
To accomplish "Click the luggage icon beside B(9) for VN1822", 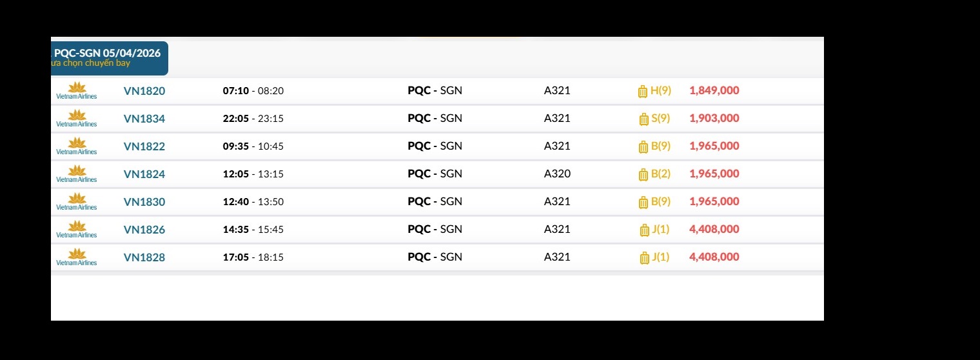I will click(643, 146).
